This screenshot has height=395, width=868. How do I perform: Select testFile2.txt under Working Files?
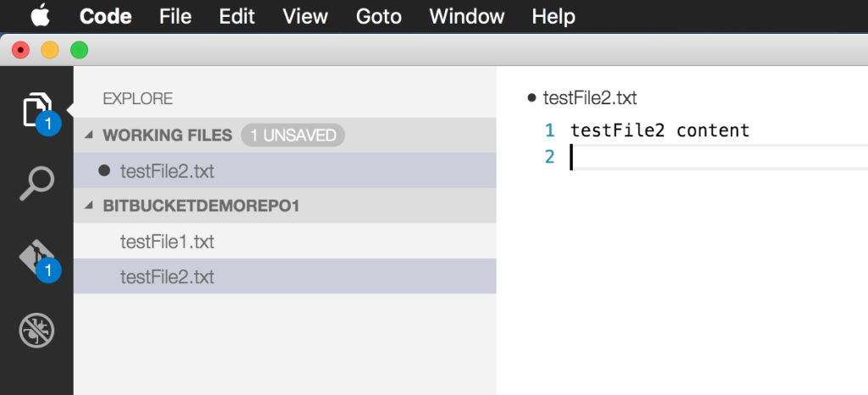coord(285,170)
